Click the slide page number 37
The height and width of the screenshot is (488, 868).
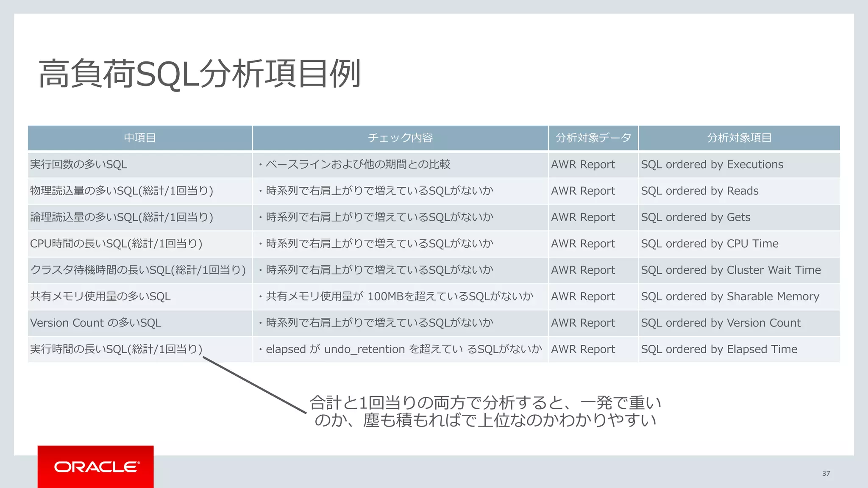tap(826, 474)
